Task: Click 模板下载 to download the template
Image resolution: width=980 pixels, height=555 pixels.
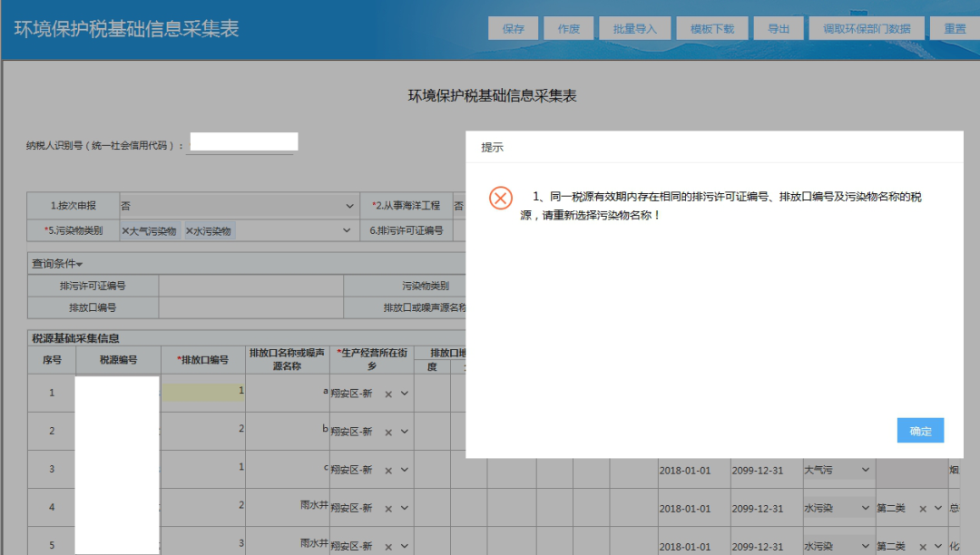Action: tap(712, 27)
